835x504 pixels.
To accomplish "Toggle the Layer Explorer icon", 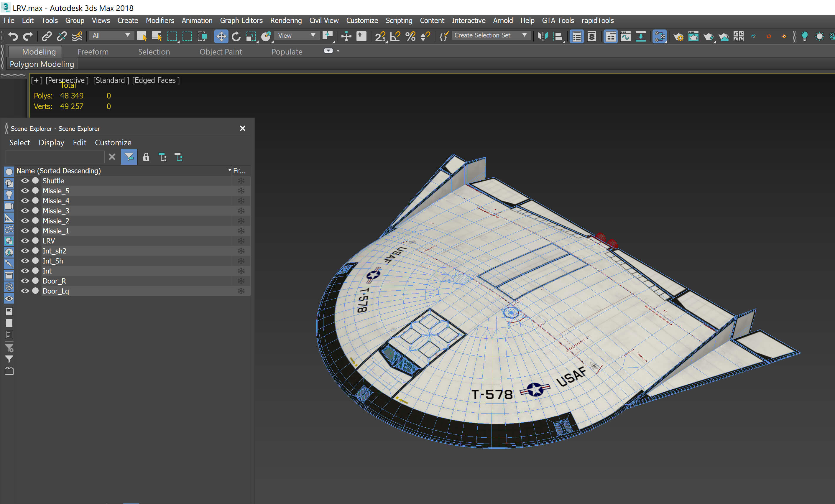I will pyautogui.click(x=592, y=36).
